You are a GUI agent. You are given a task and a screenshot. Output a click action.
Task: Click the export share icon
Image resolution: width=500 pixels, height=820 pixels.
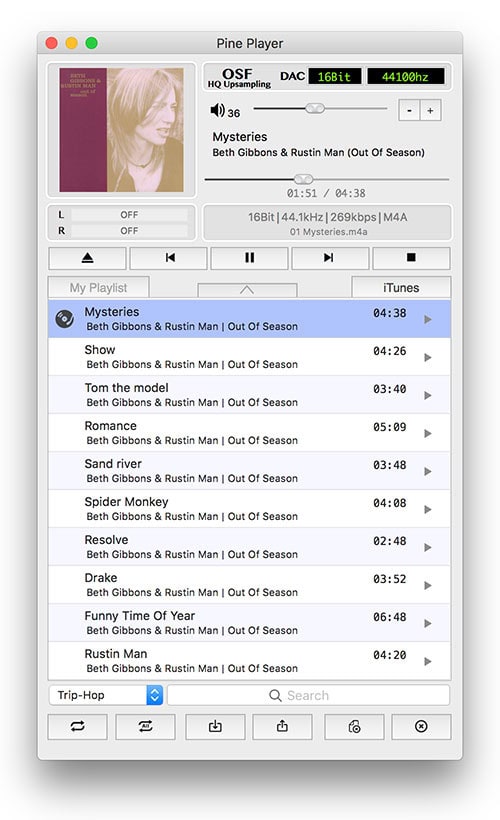point(282,726)
